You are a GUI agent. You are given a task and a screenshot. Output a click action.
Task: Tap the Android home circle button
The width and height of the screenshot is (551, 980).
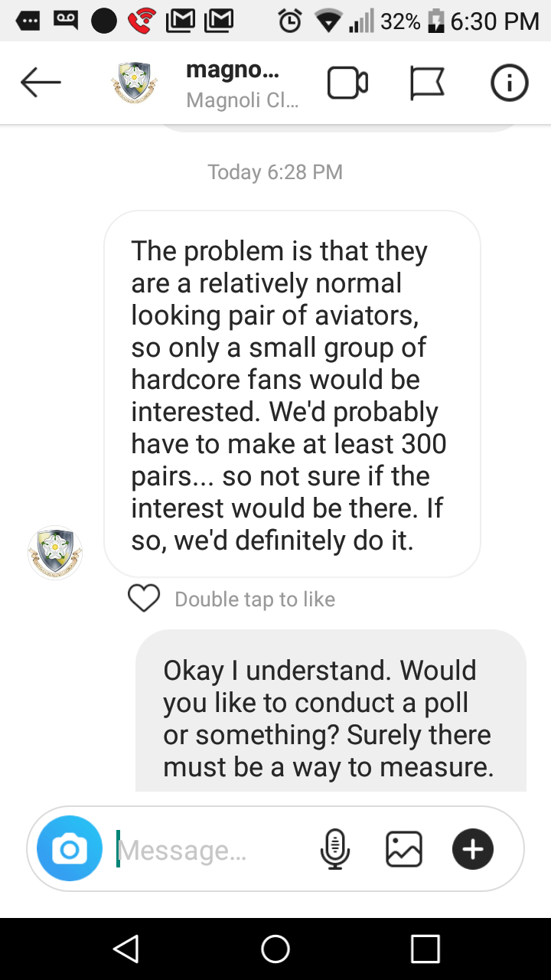(x=275, y=949)
